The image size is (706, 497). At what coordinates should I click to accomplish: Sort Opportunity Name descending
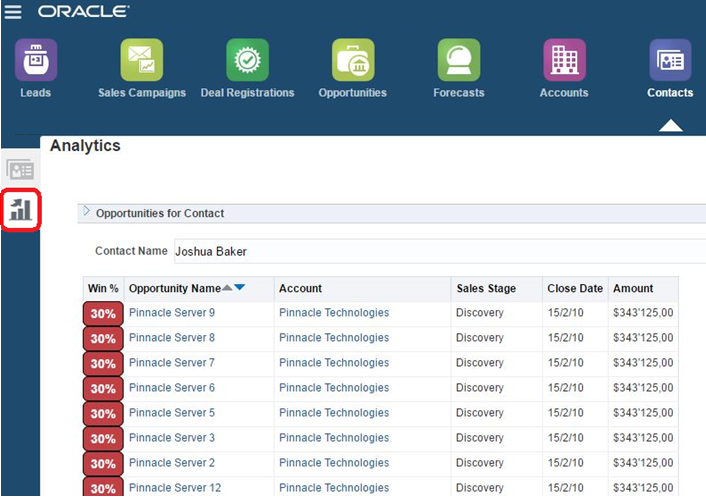pyautogui.click(x=240, y=287)
